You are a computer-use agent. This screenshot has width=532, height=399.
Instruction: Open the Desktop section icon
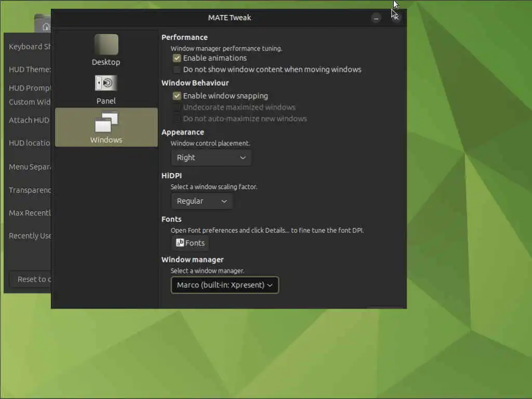pos(106,45)
